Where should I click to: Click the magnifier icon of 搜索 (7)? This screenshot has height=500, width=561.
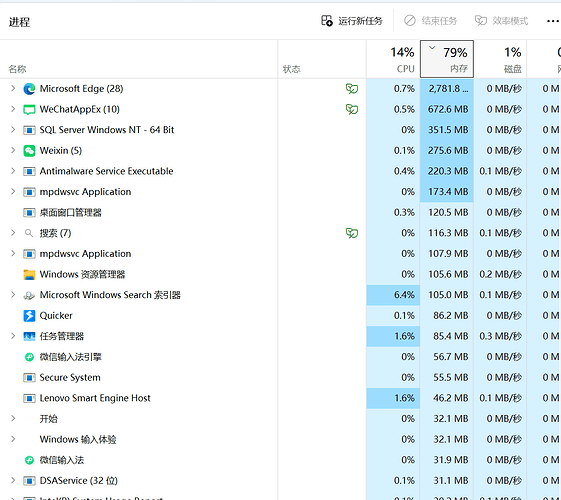(x=29, y=233)
